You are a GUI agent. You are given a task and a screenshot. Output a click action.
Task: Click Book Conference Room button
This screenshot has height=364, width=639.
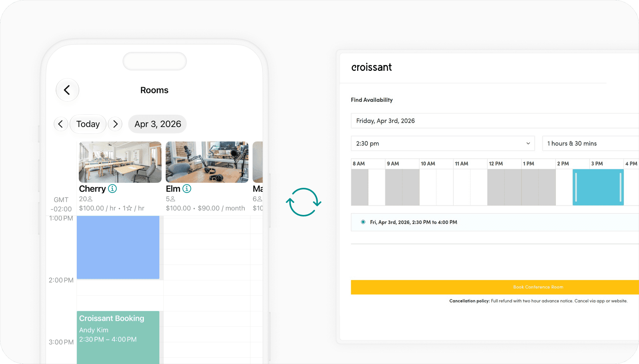pyautogui.click(x=495, y=287)
